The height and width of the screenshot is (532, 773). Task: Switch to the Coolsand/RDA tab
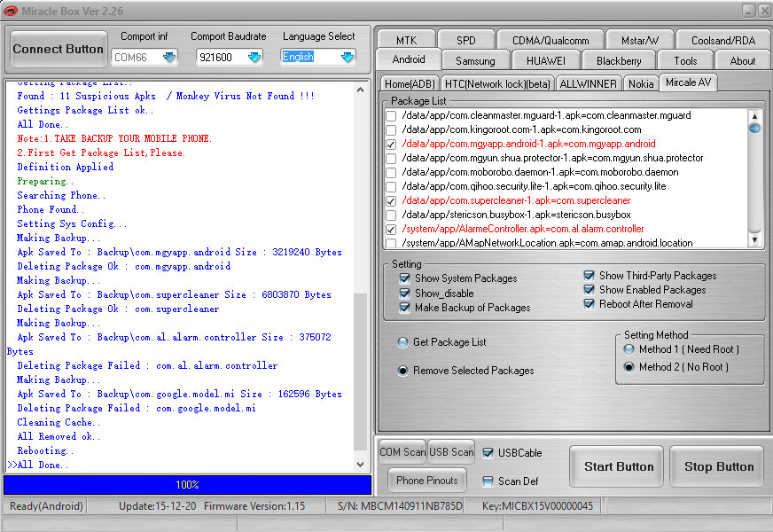click(723, 41)
